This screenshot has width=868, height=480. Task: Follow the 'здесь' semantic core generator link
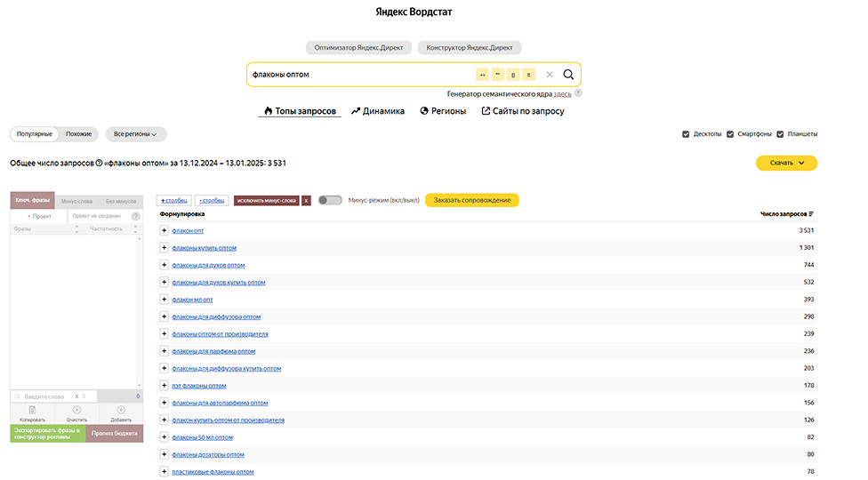coord(562,94)
